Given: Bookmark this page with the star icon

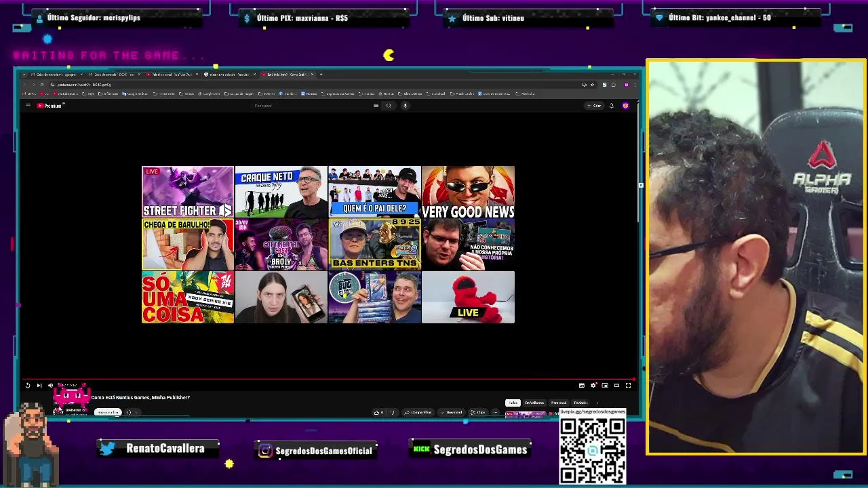Looking at the screenshot, I should tap(593, 85).
